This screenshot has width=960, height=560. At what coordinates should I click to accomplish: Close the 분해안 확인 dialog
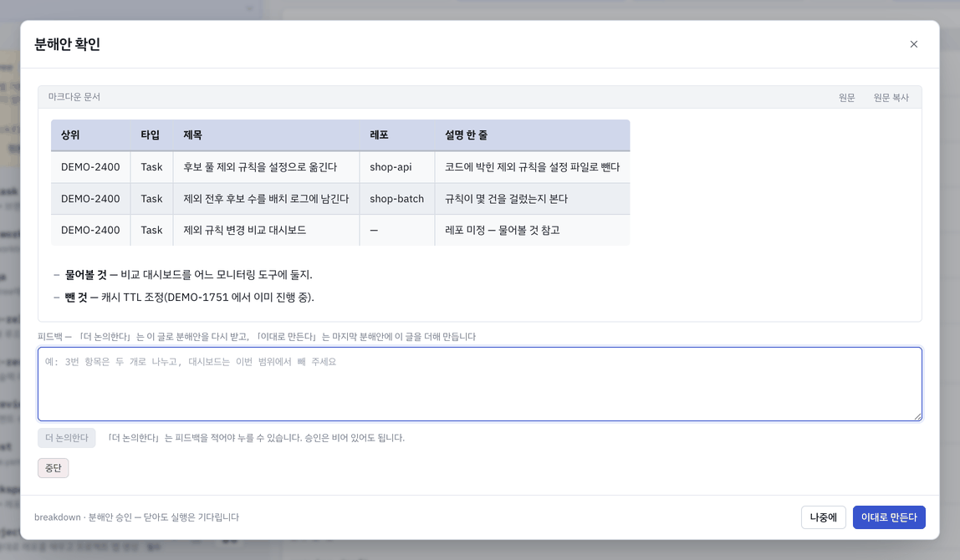[x=913, y=44]
